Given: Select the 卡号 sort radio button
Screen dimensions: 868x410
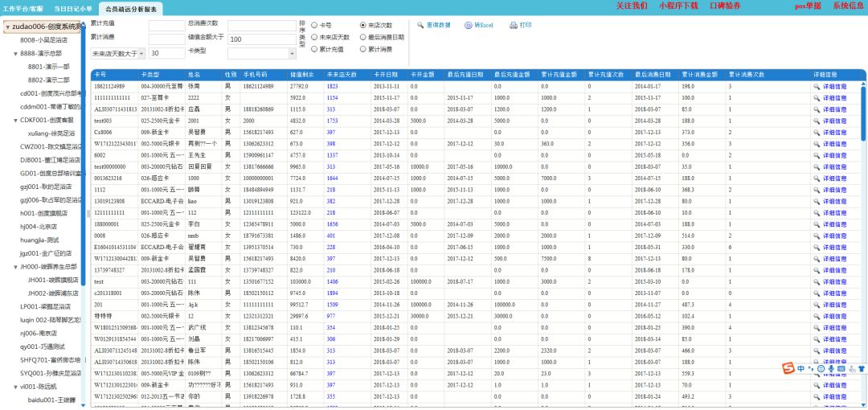Looking at the screenshot, I should pyautogui.click(x=314, y=25).
